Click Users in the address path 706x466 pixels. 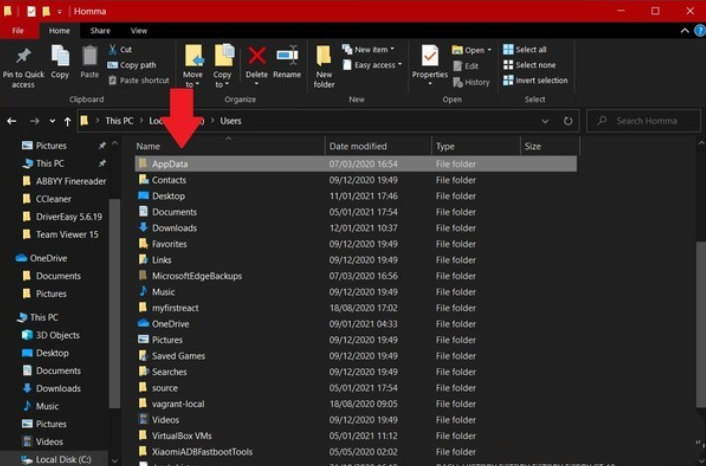pyautogui.click(x=231, y=121)
